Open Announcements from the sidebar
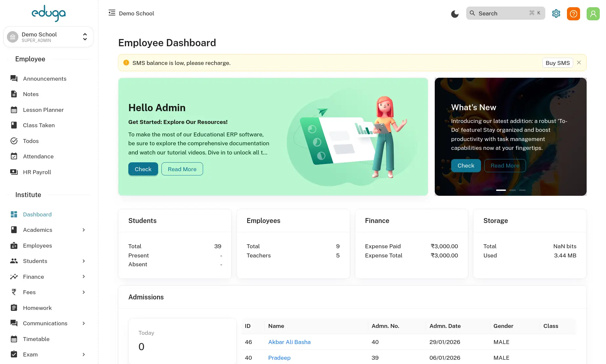This screenshot has width=606, height=364. (x=45, y=79)
